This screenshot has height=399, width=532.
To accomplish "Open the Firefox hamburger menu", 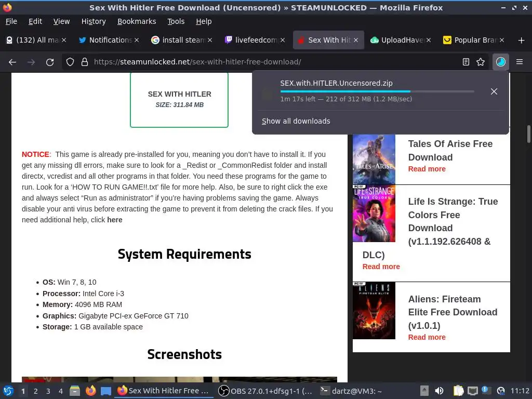I will 520,62.
